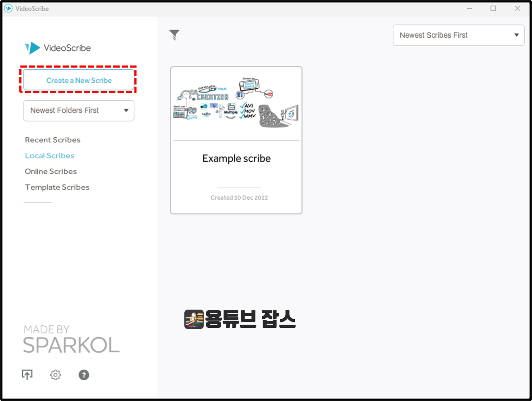Click the VideoScribe title bar app icon
This screenshot has height=401, width=532.
(8, 8)
